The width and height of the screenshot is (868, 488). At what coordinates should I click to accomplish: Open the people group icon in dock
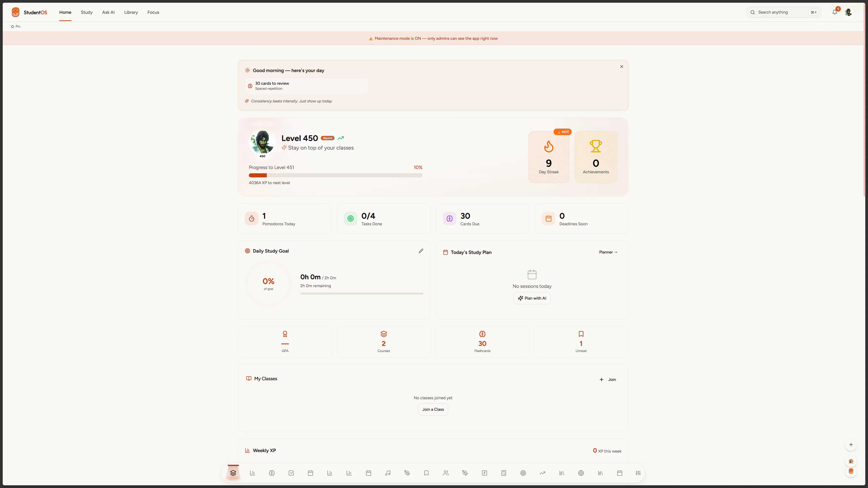pos(446,473)
